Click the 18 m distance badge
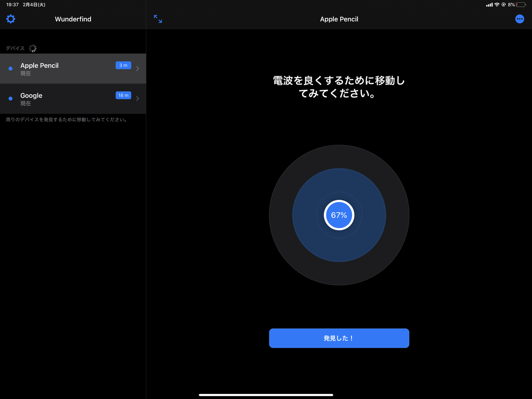Screen dimensions: 532x399 (x=123, y=95)
